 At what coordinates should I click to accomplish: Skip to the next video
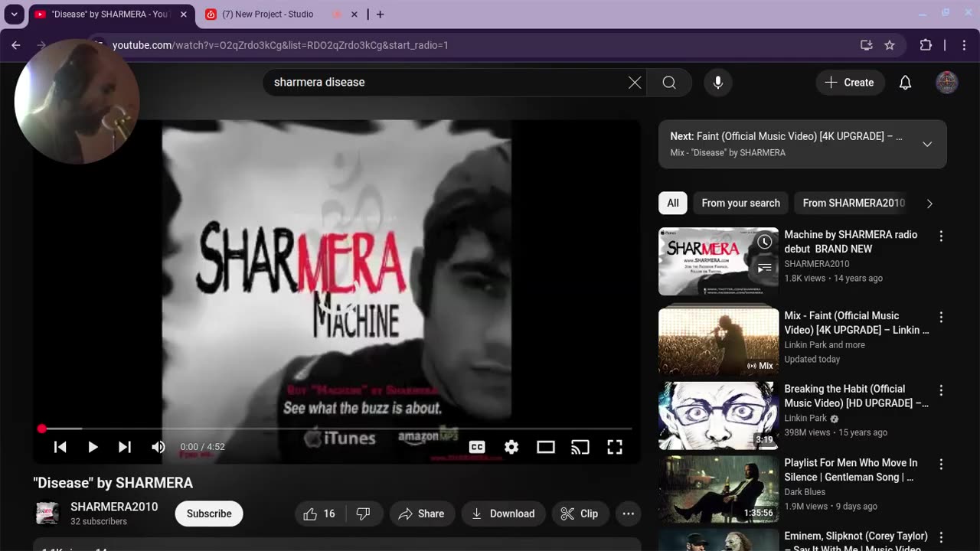[x=125, y=447]
